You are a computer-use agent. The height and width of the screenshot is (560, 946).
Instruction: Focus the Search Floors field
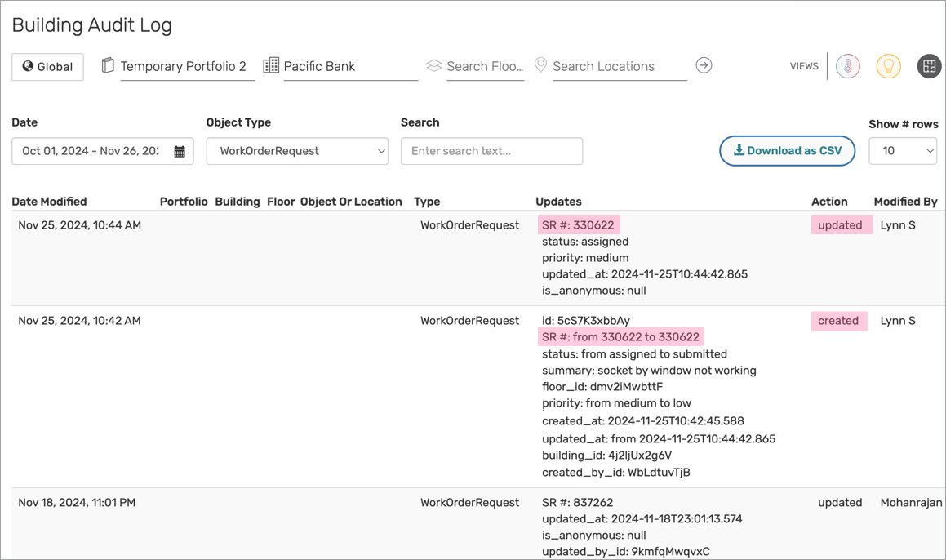pyautogui.click(x=485, y=66)
